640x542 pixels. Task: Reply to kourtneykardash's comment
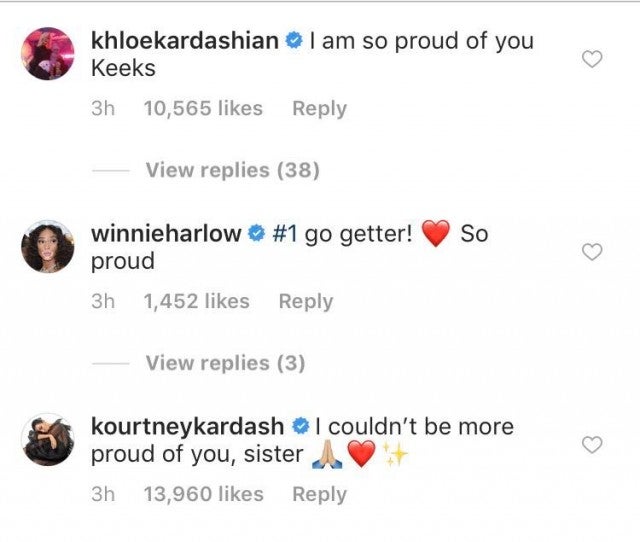pyautogui.click(x=318, y=494)
